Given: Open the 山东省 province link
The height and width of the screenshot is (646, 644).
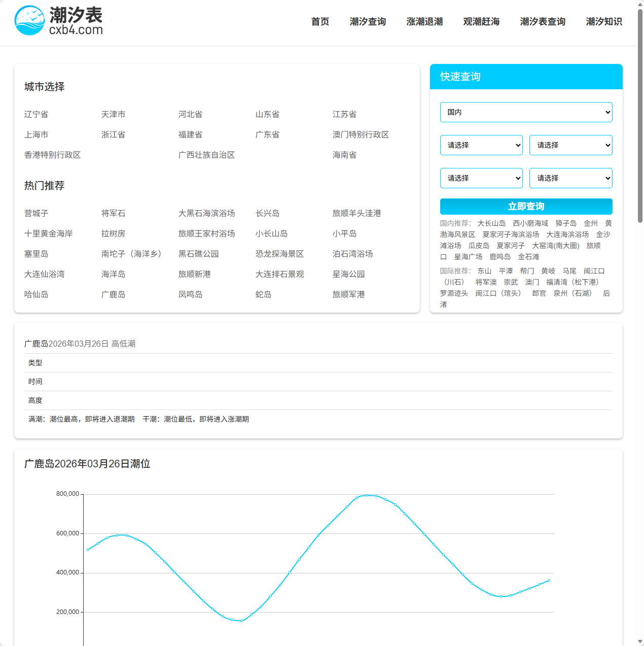Looking at the screenshot, I should coord(267,114).
